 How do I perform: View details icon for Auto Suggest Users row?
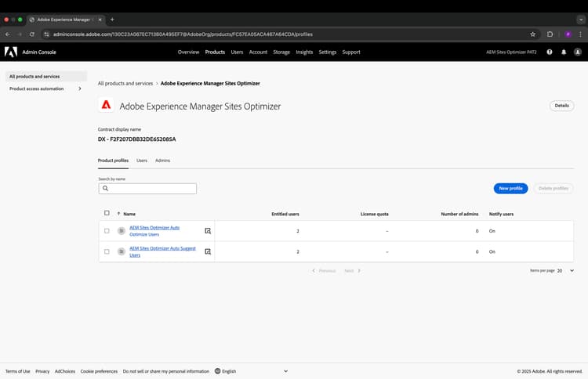click(208, 251)
